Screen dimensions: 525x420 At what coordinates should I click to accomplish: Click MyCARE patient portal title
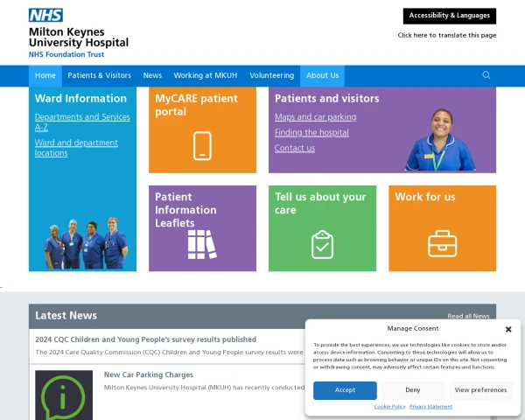coord(196,105)
